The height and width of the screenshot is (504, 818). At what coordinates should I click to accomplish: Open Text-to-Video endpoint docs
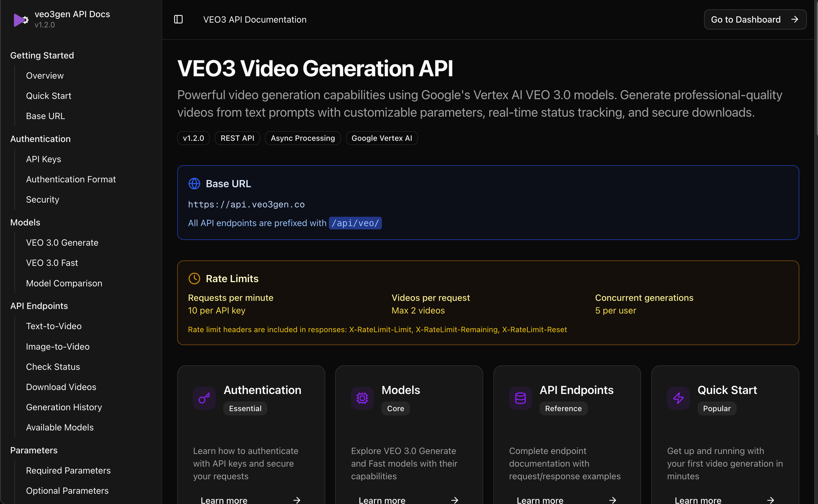(54, 326)
